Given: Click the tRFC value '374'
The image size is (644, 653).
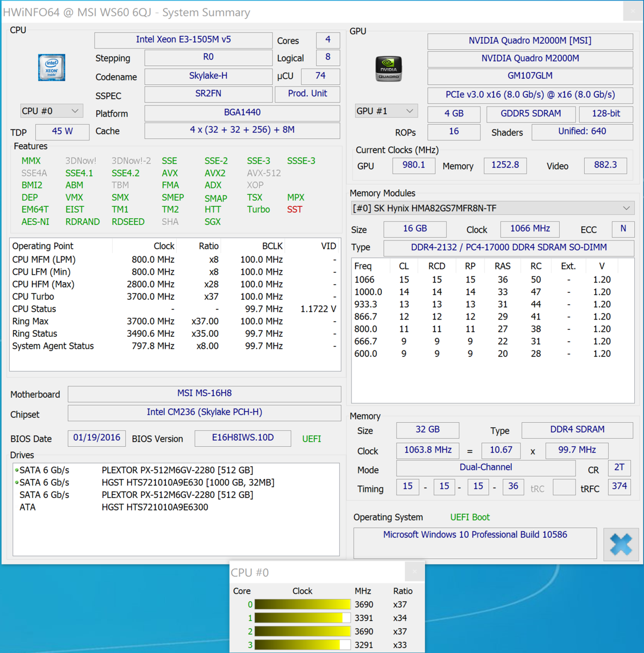Looking at the screenshot, I should click(620, 486).
